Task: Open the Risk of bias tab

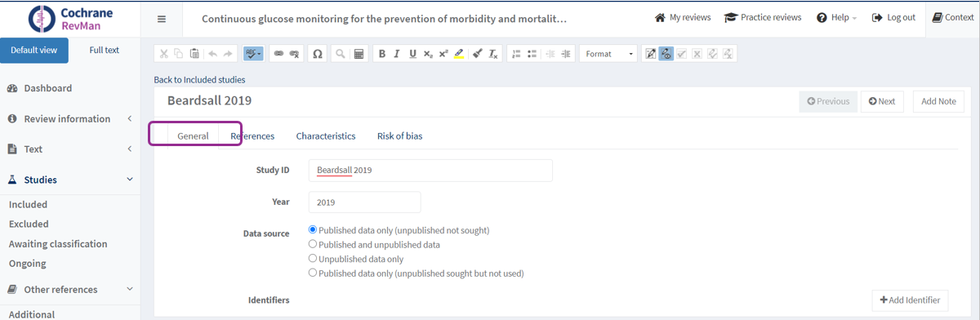Action: pos(399,136)
